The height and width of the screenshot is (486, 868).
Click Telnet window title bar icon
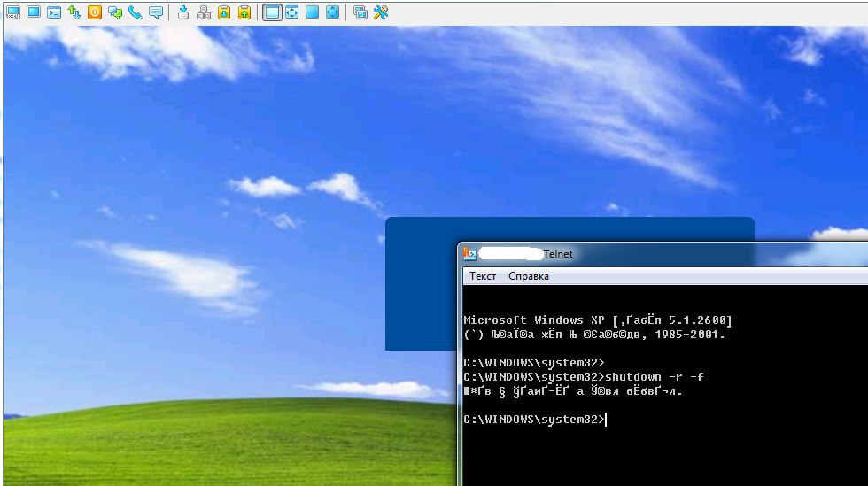coord(469,253)
